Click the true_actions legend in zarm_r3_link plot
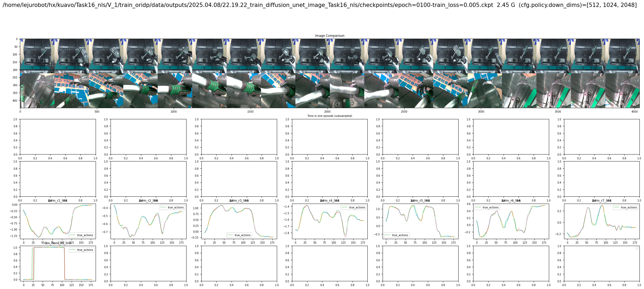Viewport: 644px width, 289px height. tap(239, 235)
